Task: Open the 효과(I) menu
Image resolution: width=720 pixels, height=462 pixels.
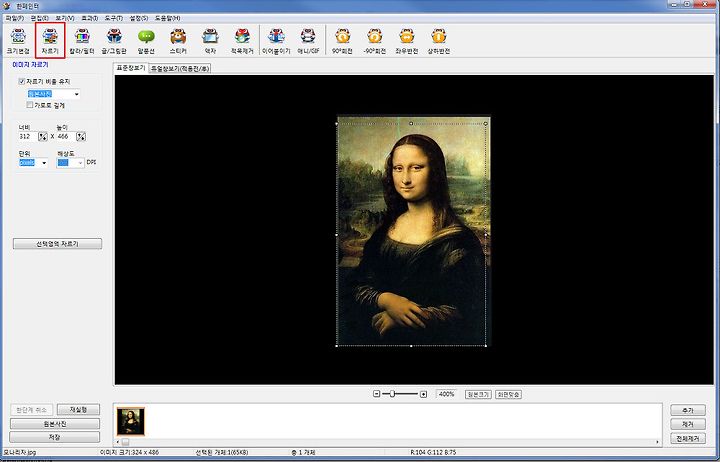Action: click(x=90, y=18)
